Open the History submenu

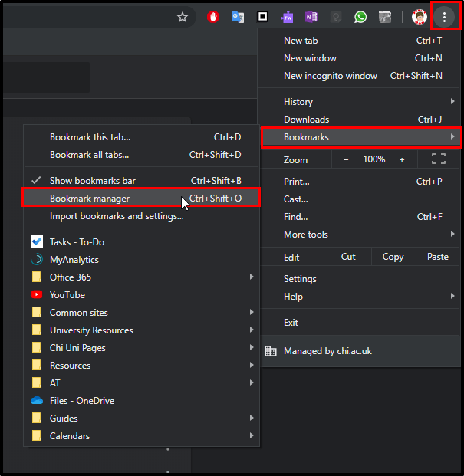[x=360, y=102]
